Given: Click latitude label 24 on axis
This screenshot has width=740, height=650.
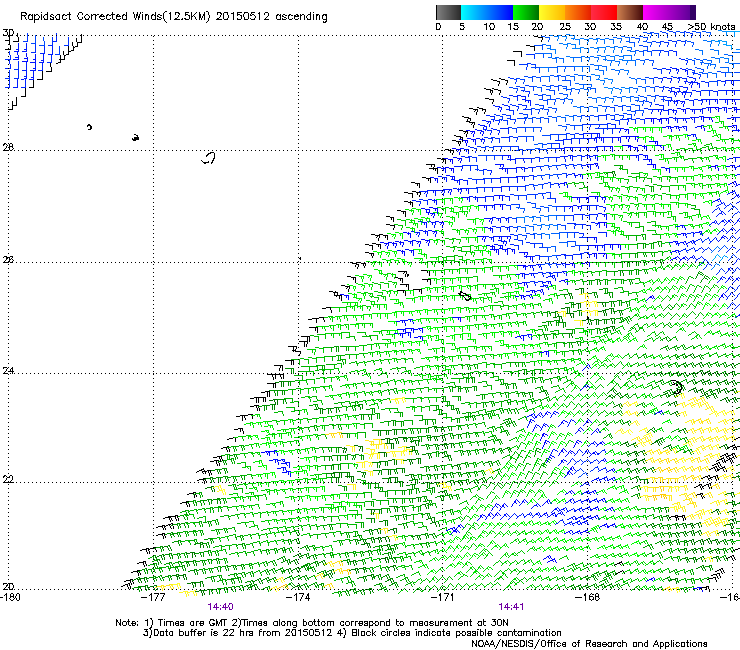Looking at the screenshot, I should tap(8, 371).
